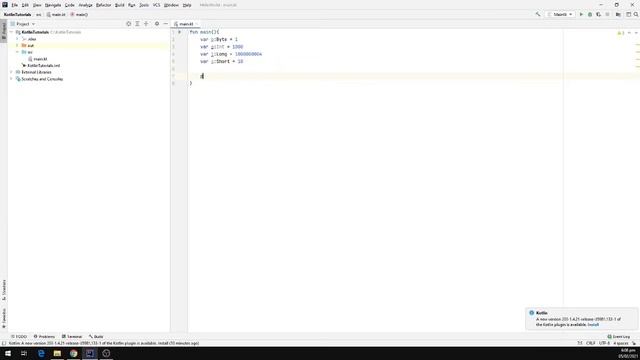Open the Edit menu
Viewport: 640px width, 360px height.
25,5
